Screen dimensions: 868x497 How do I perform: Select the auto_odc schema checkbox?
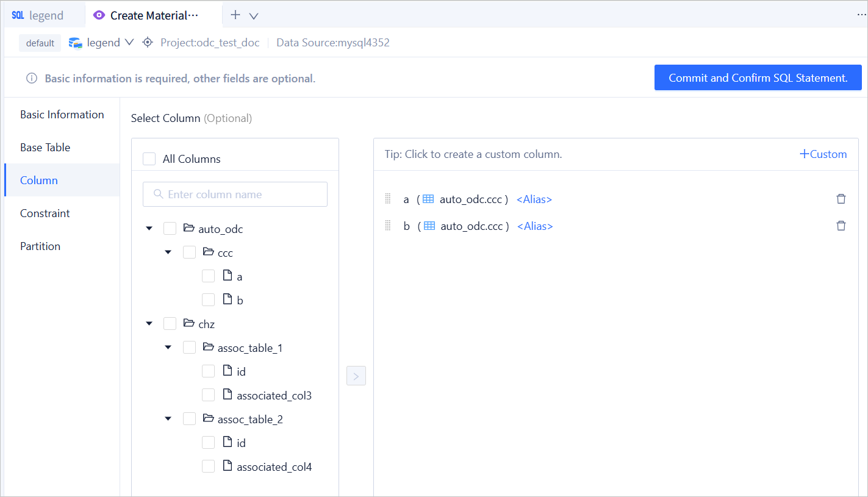coord(170,229)
